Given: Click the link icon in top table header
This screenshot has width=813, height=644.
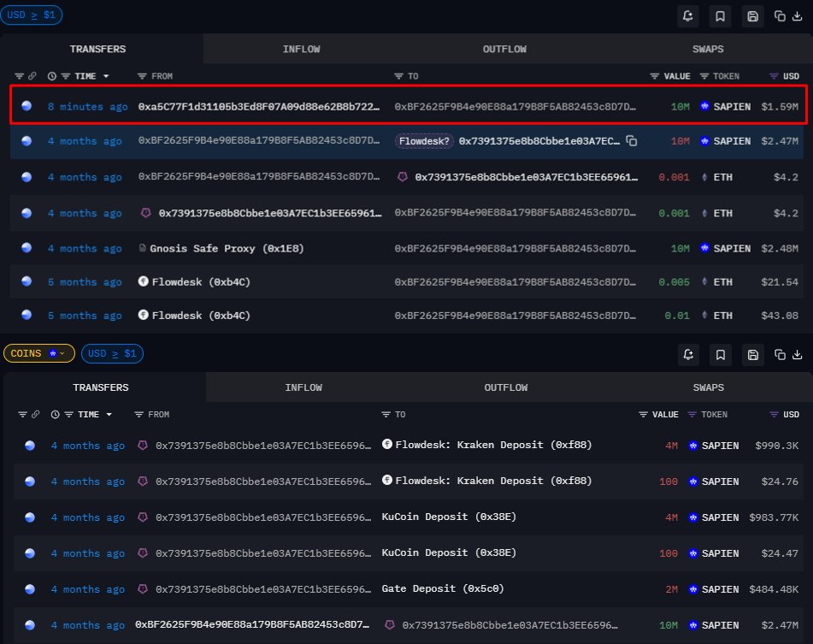Looking at the screenshot, I should pos(33,76).
